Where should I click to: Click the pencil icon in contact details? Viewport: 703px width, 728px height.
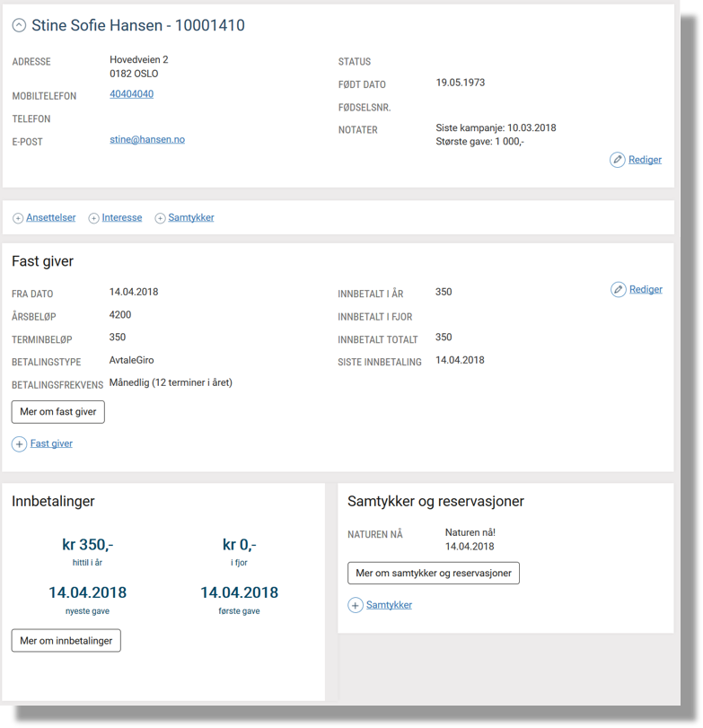click(617, 160)
